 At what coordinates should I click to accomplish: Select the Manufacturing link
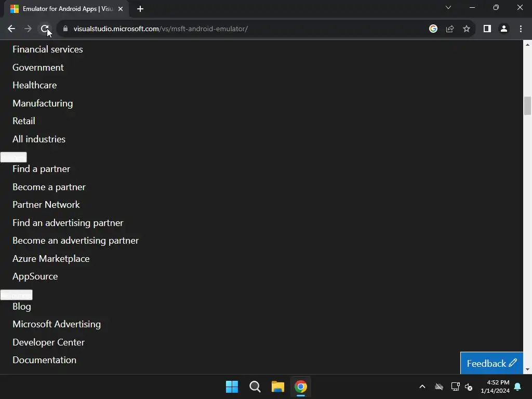coord(43,103)
